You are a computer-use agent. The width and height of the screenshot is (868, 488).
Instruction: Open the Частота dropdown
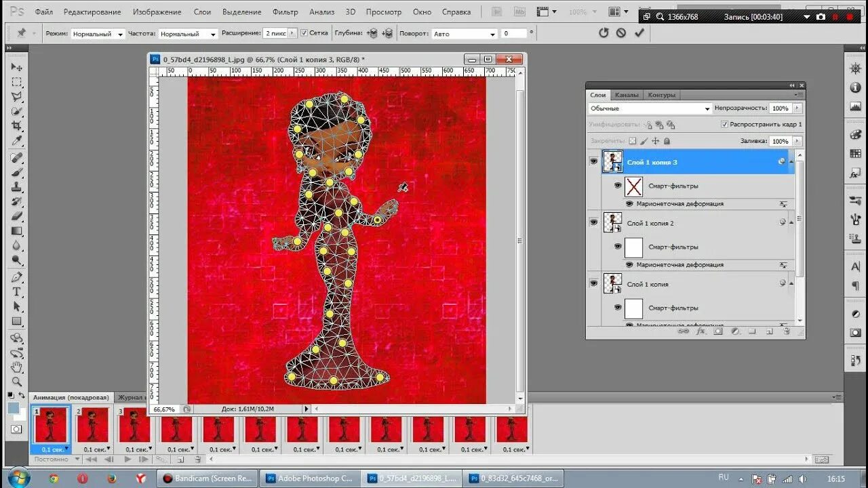point(188,33)
